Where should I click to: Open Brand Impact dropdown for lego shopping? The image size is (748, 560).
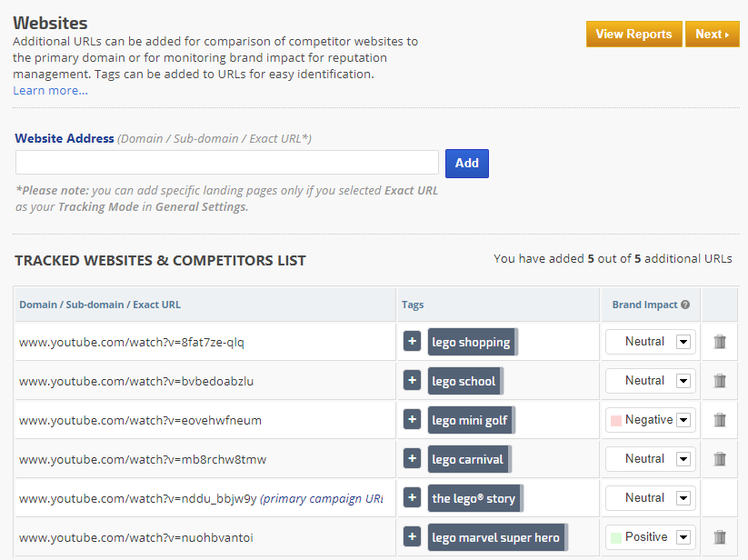pyautogui.click(x=683, y=342)
